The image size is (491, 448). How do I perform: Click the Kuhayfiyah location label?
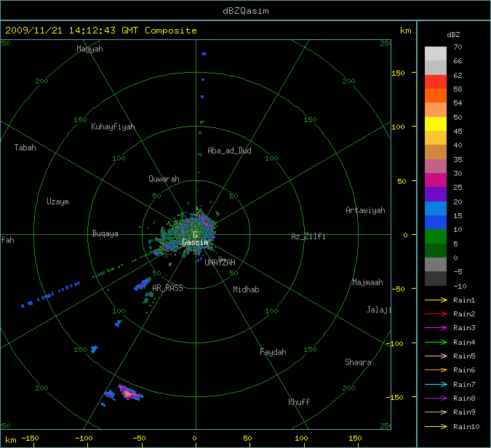click(x=113, y=127)
